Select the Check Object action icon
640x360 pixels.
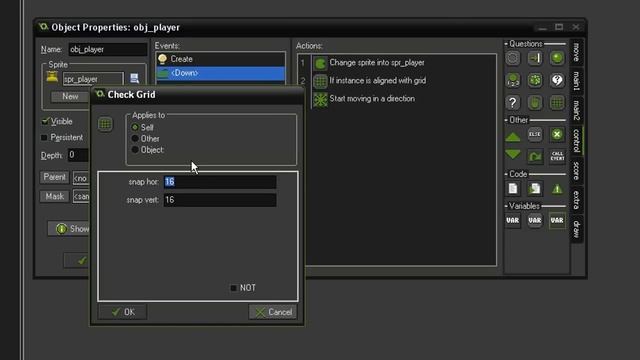(x=557, y=58)
